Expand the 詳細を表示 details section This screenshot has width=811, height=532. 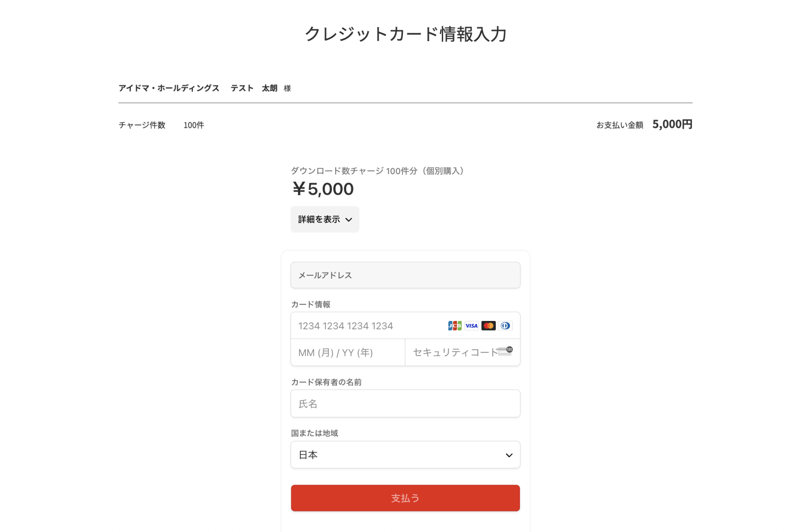[324, 219]
